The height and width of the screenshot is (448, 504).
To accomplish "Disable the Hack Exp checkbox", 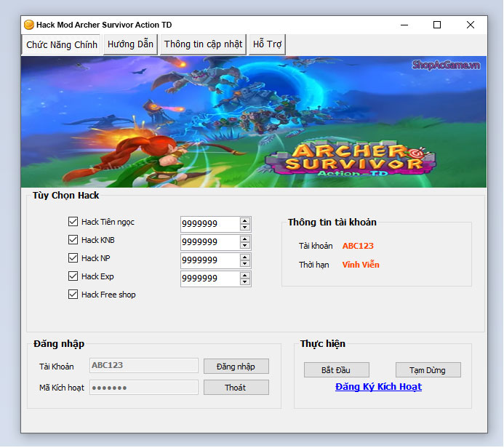I will [x=73, y=276].
